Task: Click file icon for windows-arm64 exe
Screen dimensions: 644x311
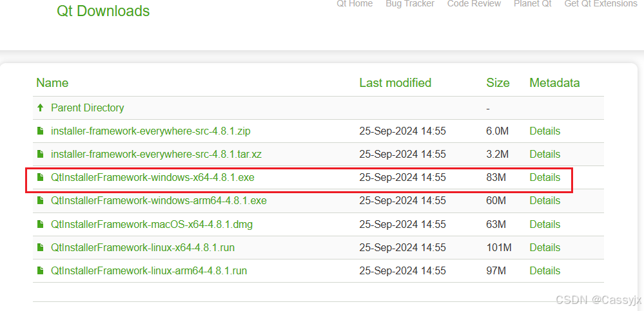Action: click(x=40, y=201)
